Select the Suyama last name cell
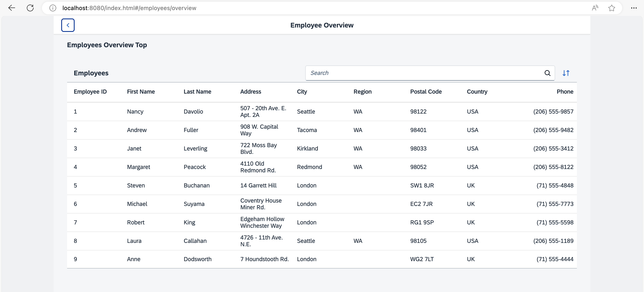Image resolution: width=644 pixels, height=292 pixels. tap(194, 204)
